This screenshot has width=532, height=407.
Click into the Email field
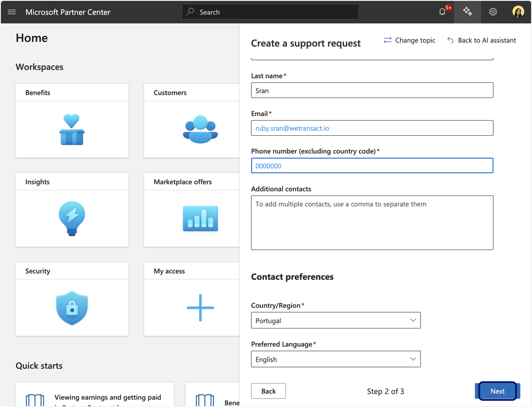(372, 128)
